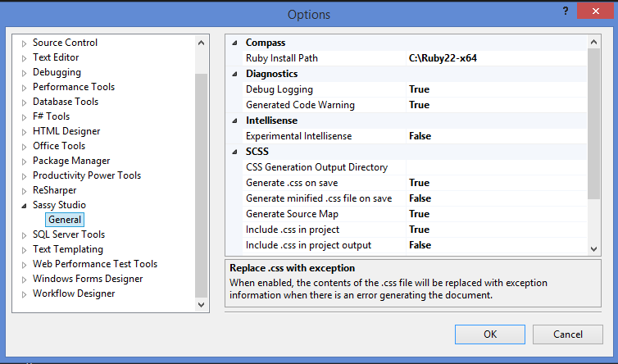Collapse the SCSS property category
The image size is (618, 364).
pos(235,152)
